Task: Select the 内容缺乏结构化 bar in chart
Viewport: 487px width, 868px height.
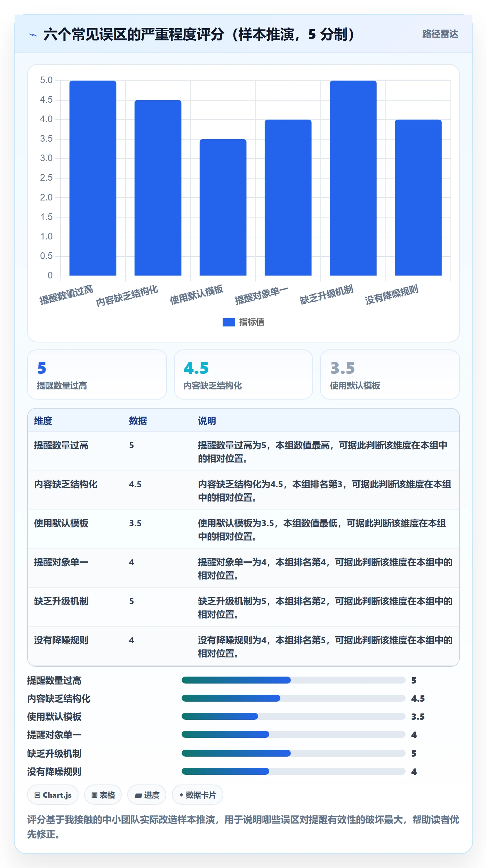Action: click(158, 188)
